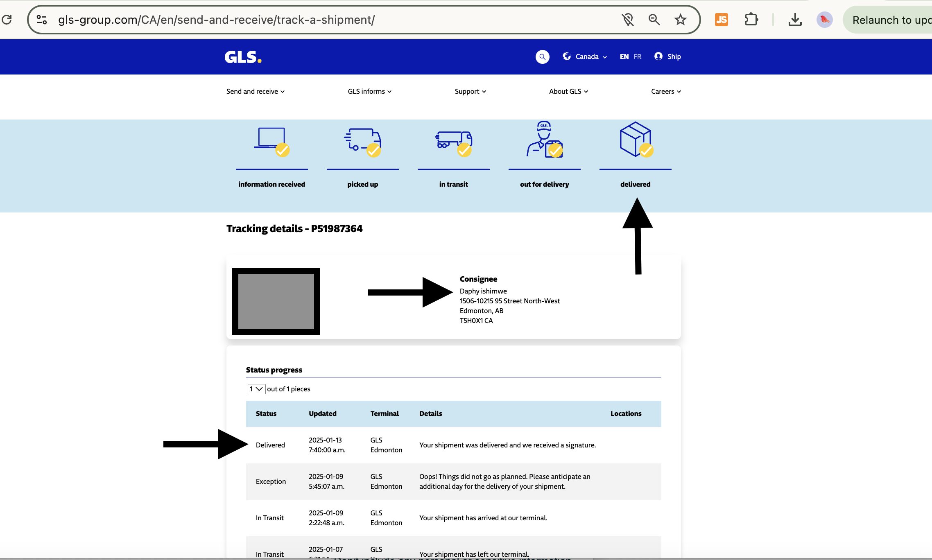The height and width of the screenshot is (560, 932).
Task: Click the information received laptop icon
Action: click(x=271, y=142)
